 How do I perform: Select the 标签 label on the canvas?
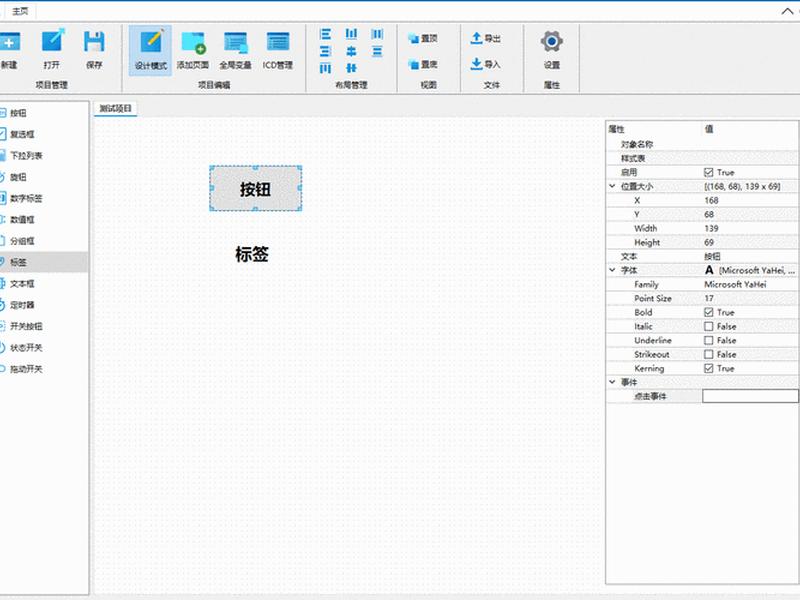pyautogui.click(x=252, y=254)
